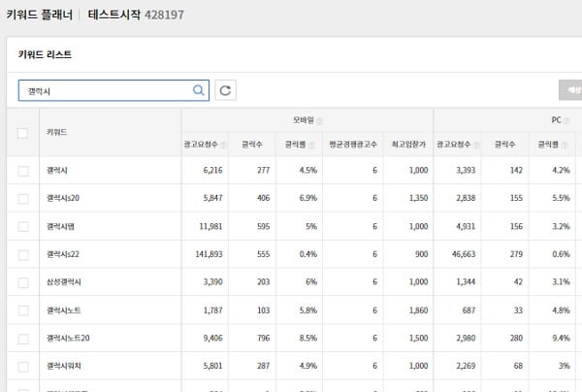
Task: Check the box for keyword 갤럭시s20
Action: (x=23, y=199)
